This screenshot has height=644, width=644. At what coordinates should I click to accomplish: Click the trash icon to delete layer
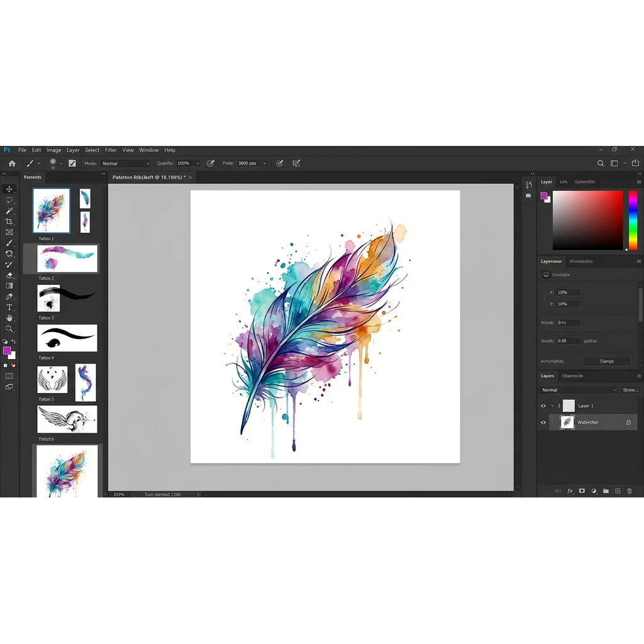(x=629, y=491)
